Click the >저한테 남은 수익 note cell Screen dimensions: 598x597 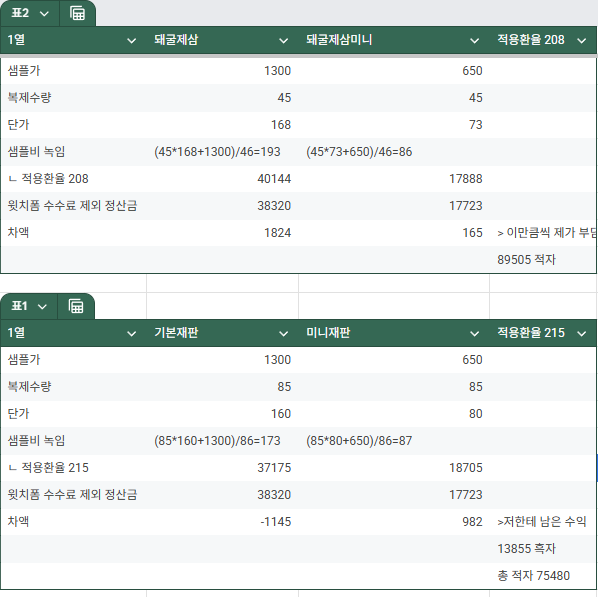tap(543, 522)
